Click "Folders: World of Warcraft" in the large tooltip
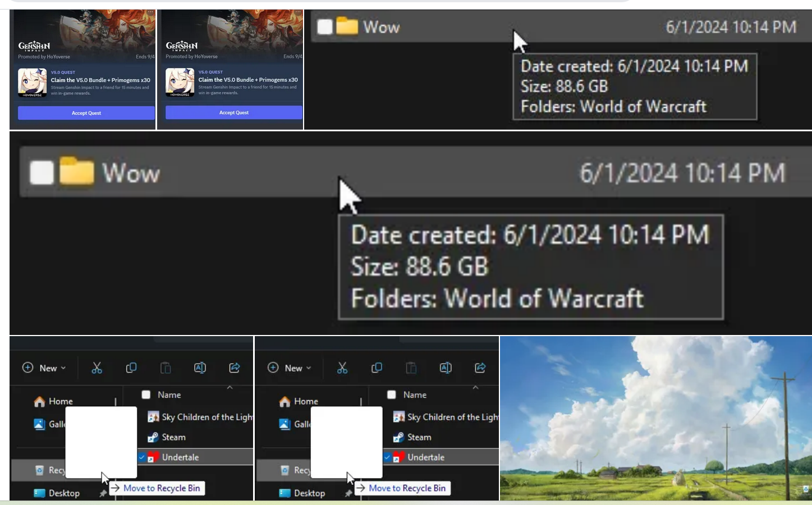 497,299
